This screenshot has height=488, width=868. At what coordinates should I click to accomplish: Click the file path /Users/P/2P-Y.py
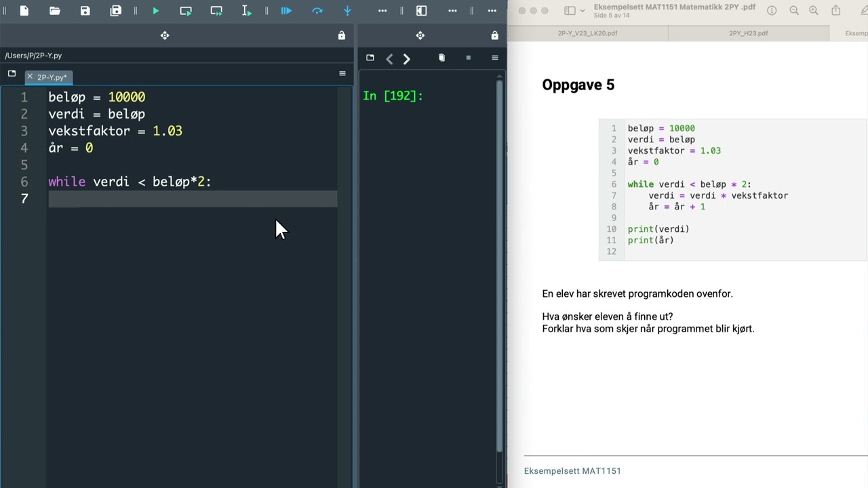(33, 56)
